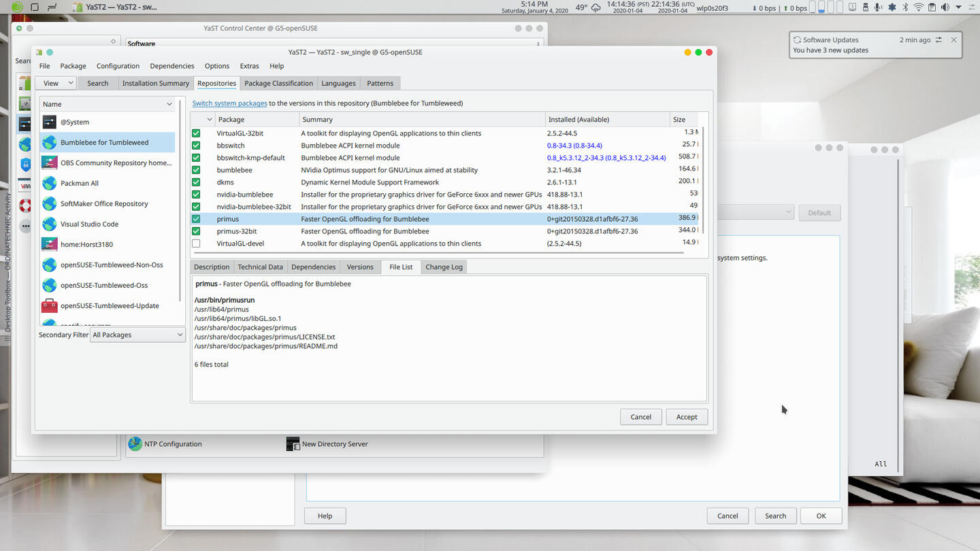Toggle the dkms package checkbox
Image resolution: width=980 pixels, height=551 pixels.
click(x=196, y=182)
